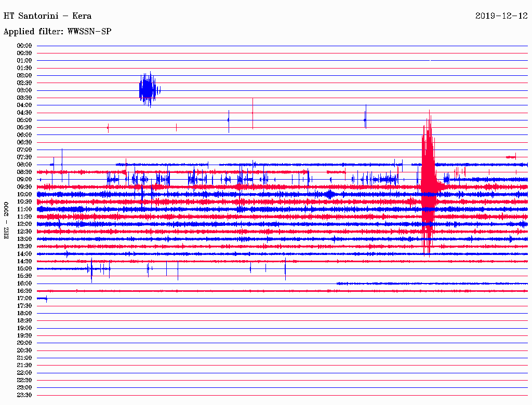Pick the 07:00 time label

(x=24, y=150)
